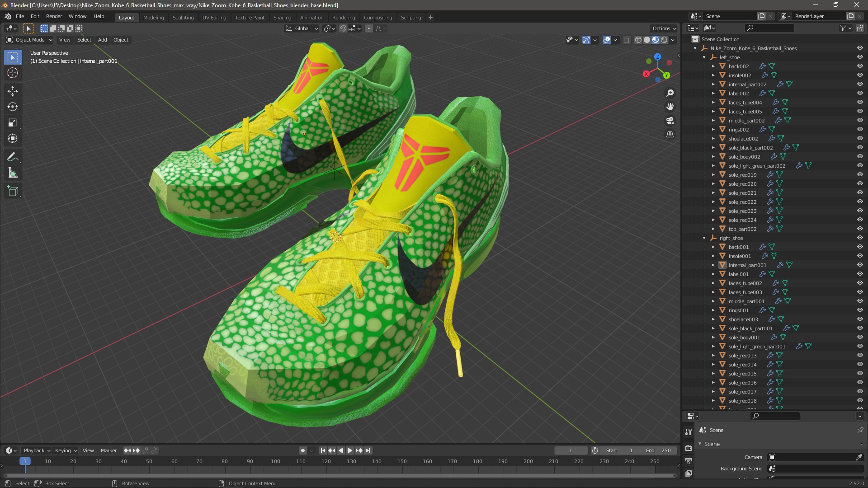Pin the Scene properties panel

pos(860,430)
